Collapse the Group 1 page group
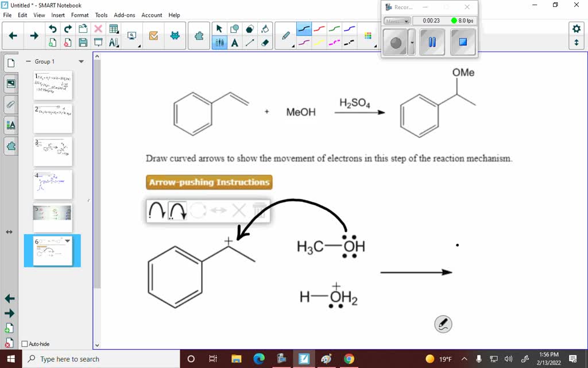Image resolution: width=588 pixels, height=368 pixels. [28, 62]
